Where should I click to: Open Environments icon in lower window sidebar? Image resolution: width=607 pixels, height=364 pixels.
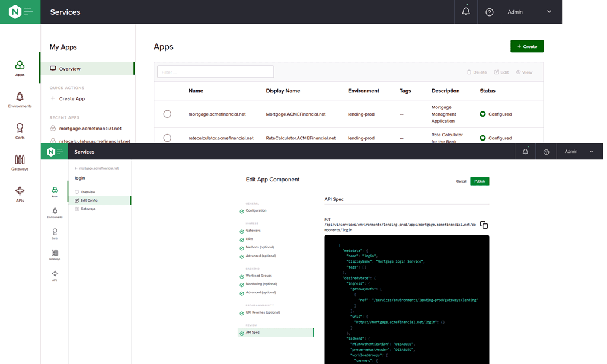click(x=55, y=213)
